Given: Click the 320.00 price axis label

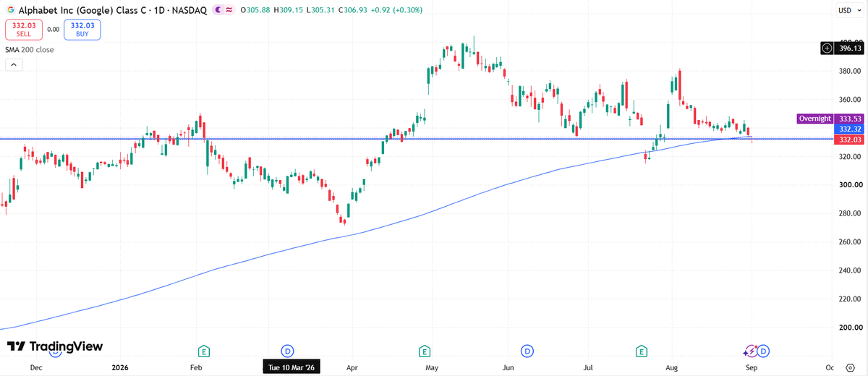Looking at the screenshot, I should [x=849, y=156].
